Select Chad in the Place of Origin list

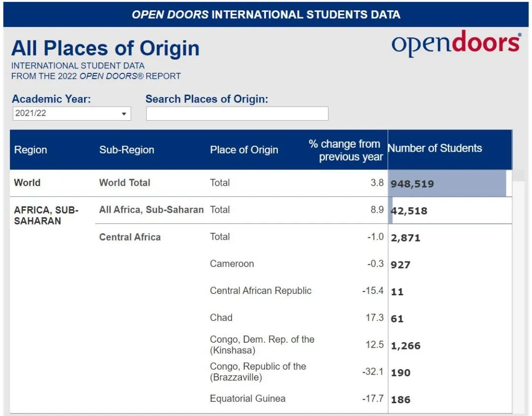221,318
